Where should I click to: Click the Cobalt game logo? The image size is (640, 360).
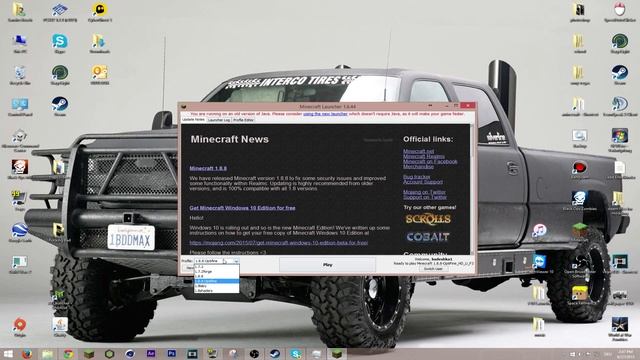428,237
